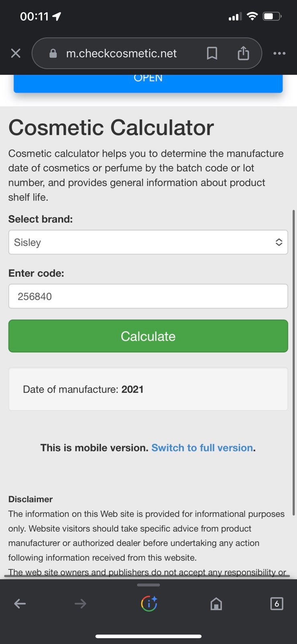Tap the bottom sheet drag handle above toolbar

click(x=148, y=585)
